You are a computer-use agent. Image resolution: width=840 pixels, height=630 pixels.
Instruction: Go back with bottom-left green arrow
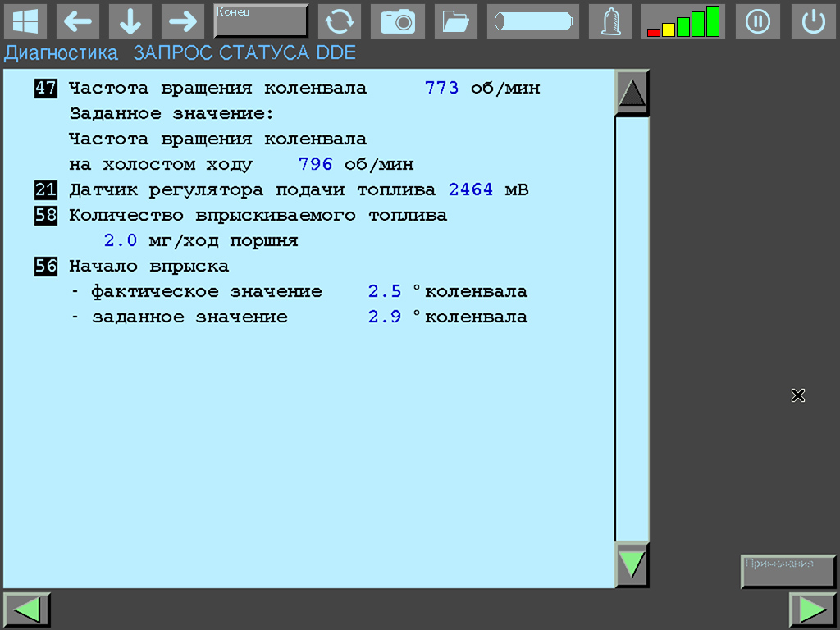pos(27,610)
